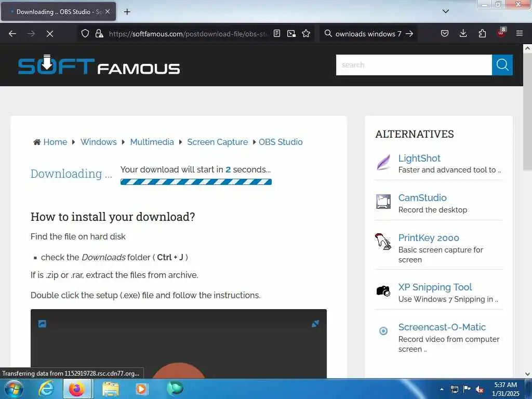Open the extensions puzzle icon
Screen dimensions: 532x399
[482, 34]
